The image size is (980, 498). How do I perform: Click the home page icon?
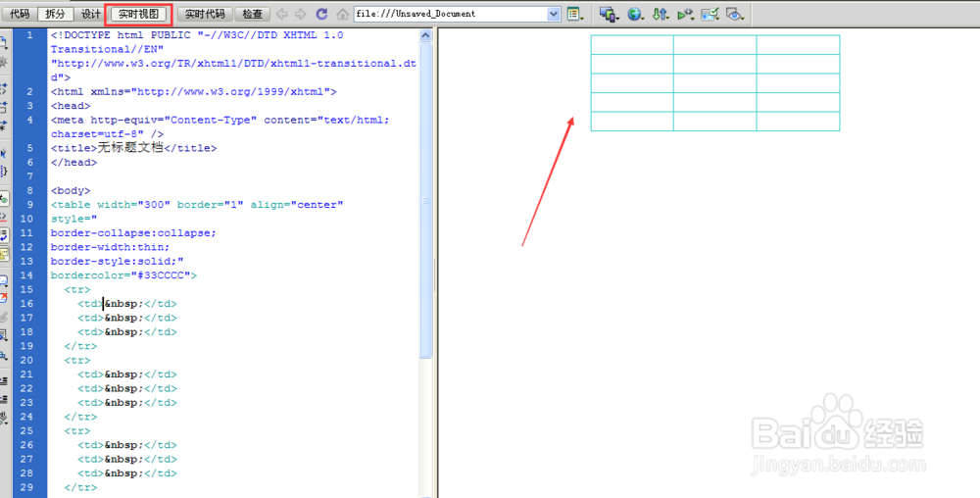pyautogui.click(x=342, y=14)
